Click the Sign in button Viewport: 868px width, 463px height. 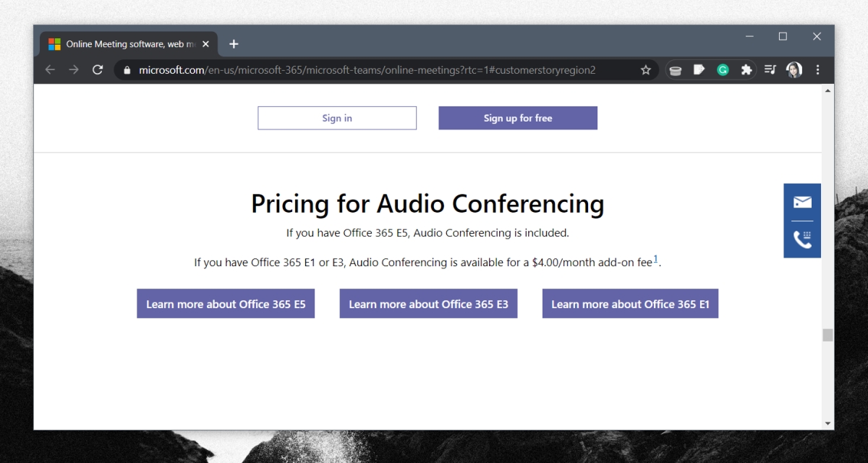tap(337, 118)
